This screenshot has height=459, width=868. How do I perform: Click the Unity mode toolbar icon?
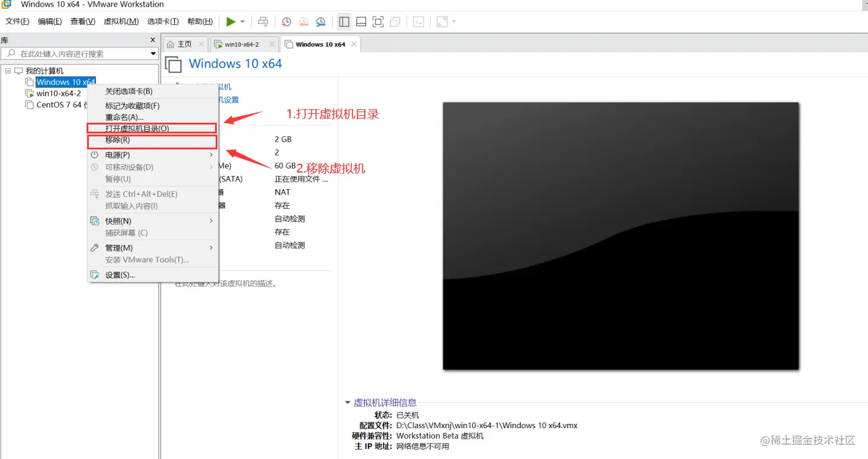tap(395, 22)
